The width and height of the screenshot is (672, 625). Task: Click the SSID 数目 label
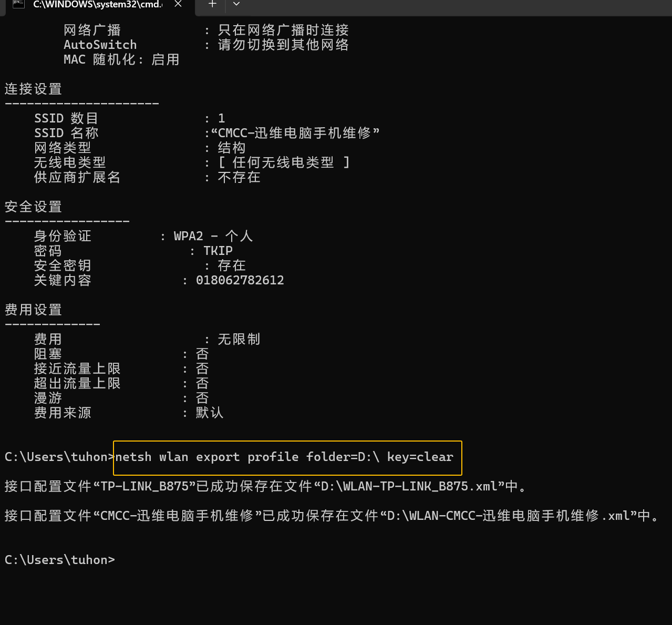(x=66, y=118)
